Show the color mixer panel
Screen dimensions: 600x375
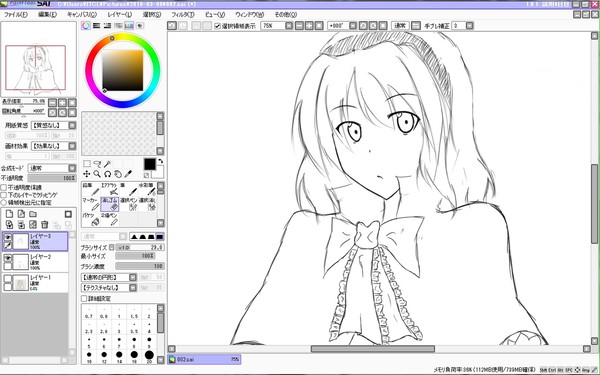118,26
